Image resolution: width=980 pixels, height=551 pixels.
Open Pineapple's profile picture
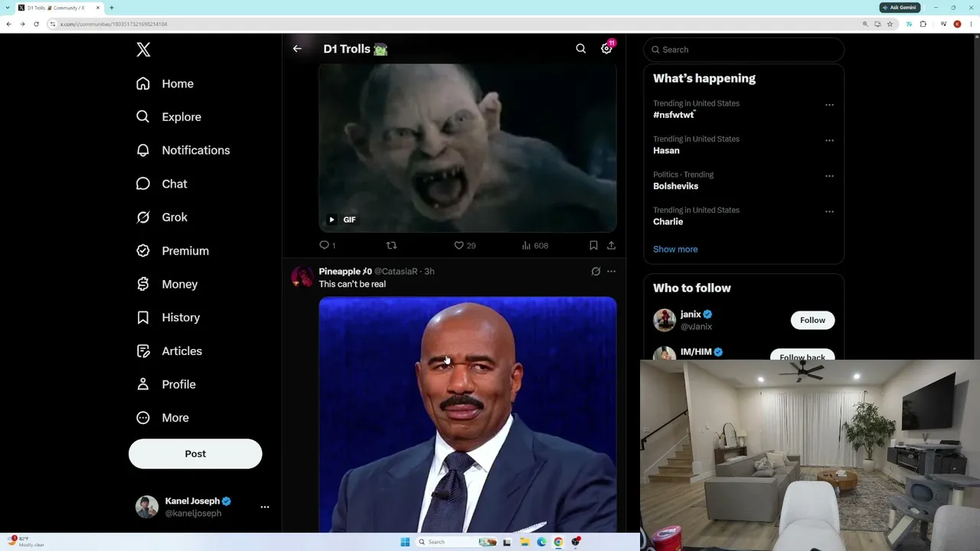(302, 277)
